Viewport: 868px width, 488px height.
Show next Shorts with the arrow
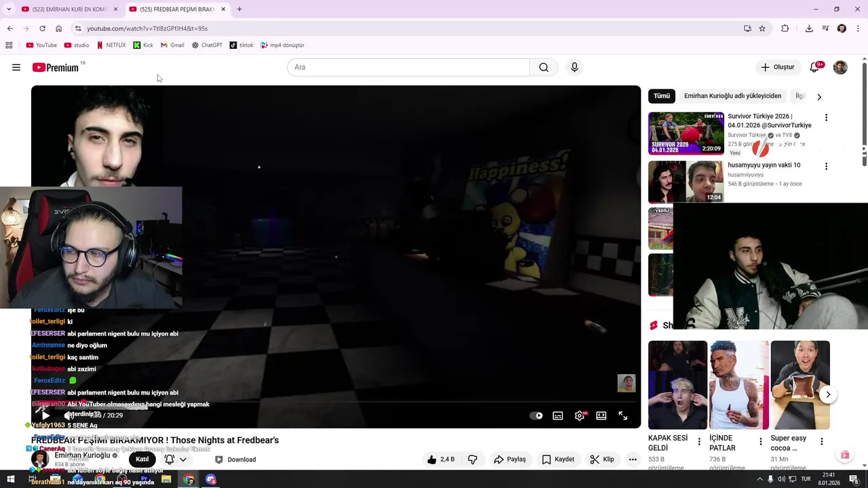point(828,394)
